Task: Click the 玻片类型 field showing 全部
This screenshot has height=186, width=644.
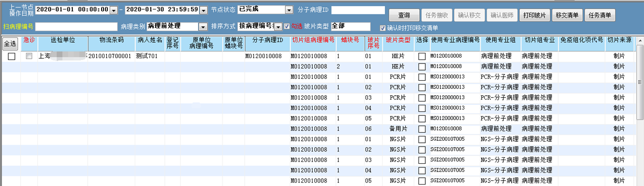Action: coord(351,26)
